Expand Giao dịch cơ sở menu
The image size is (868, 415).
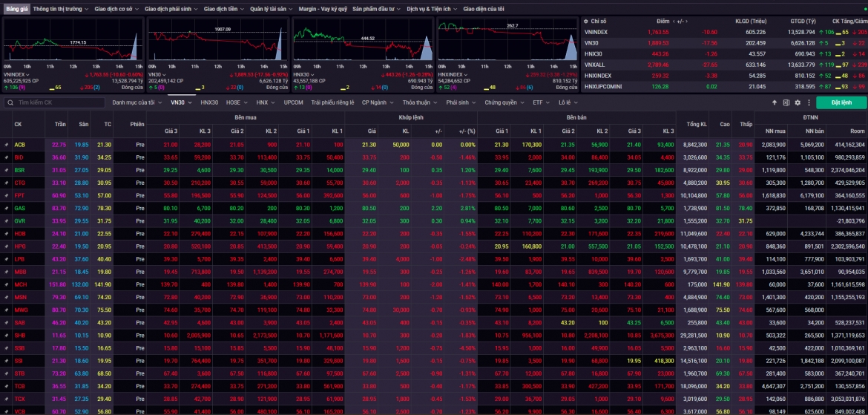point(116,10)
